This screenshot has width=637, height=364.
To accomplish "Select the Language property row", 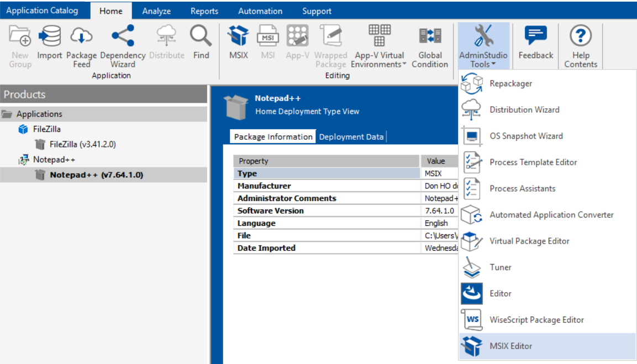I will [x=346, y=224].
